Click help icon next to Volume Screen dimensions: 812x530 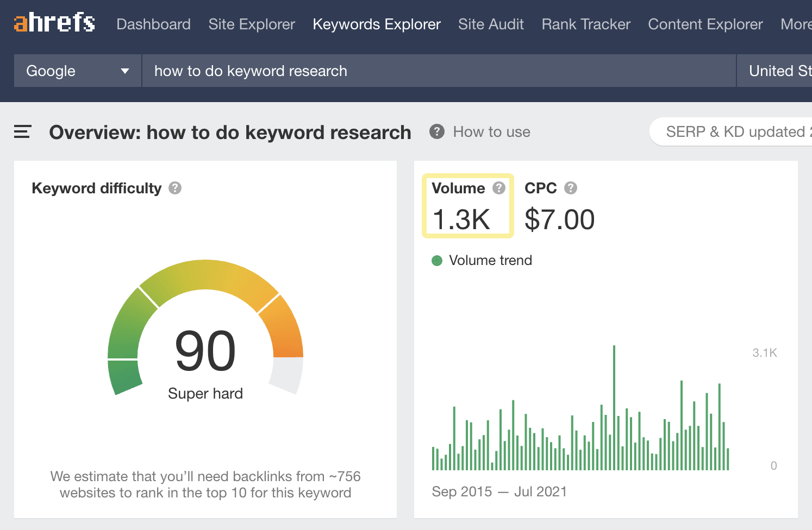click(499, 188)
